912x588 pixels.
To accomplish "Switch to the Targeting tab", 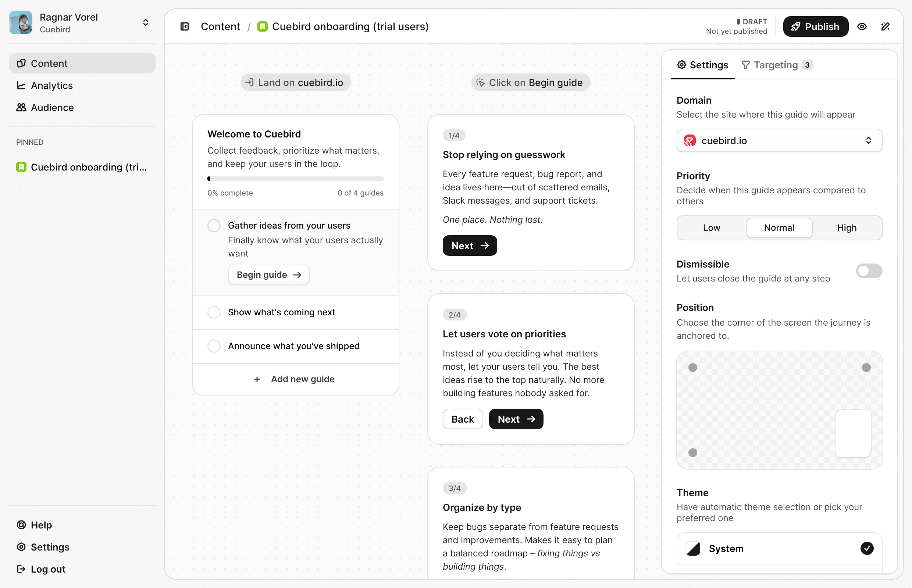I will 775,65.
